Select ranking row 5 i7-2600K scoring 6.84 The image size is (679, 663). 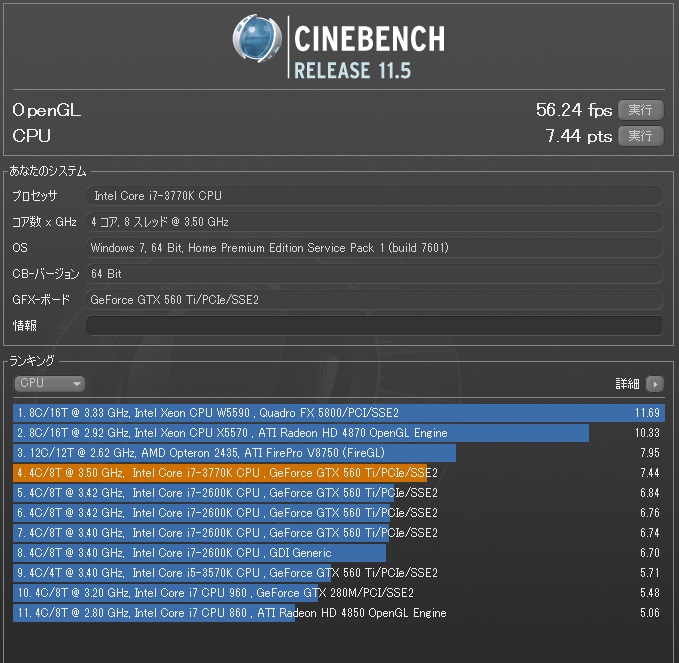click(339, 493)
